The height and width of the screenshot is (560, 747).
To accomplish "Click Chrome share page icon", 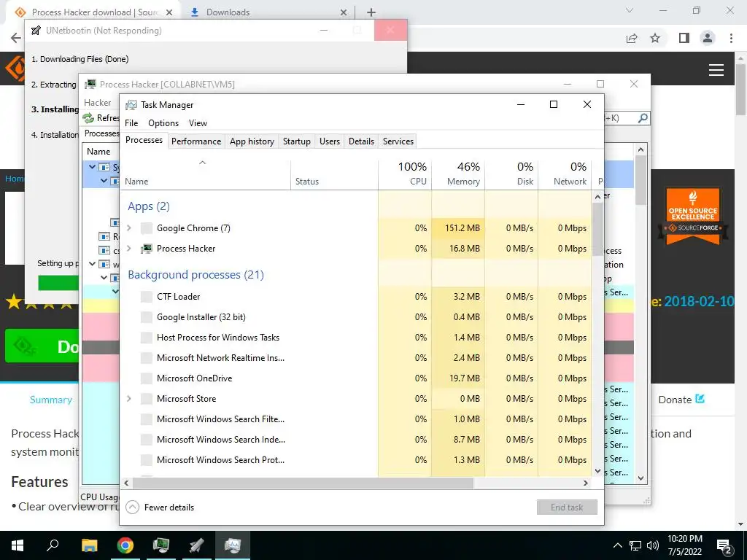I will pos(632,38).
